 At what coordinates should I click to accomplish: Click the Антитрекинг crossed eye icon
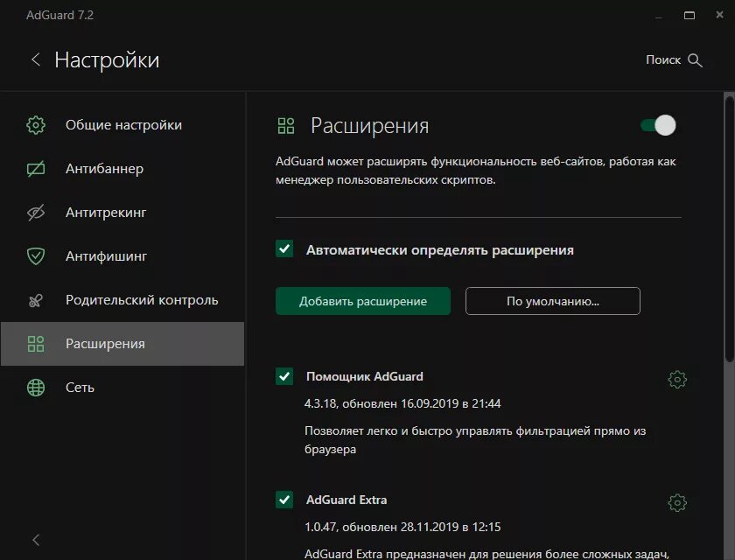pyautogui.click(x=36, y=213)
